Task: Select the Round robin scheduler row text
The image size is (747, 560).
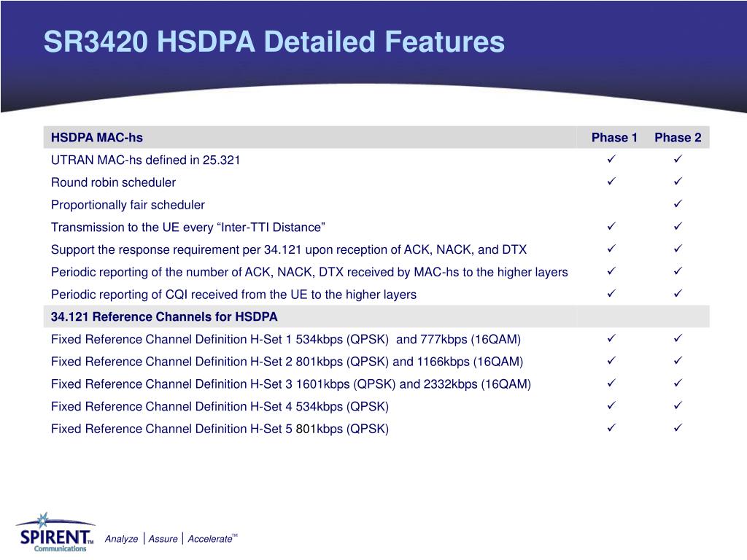Action: (x=113, y=182)
